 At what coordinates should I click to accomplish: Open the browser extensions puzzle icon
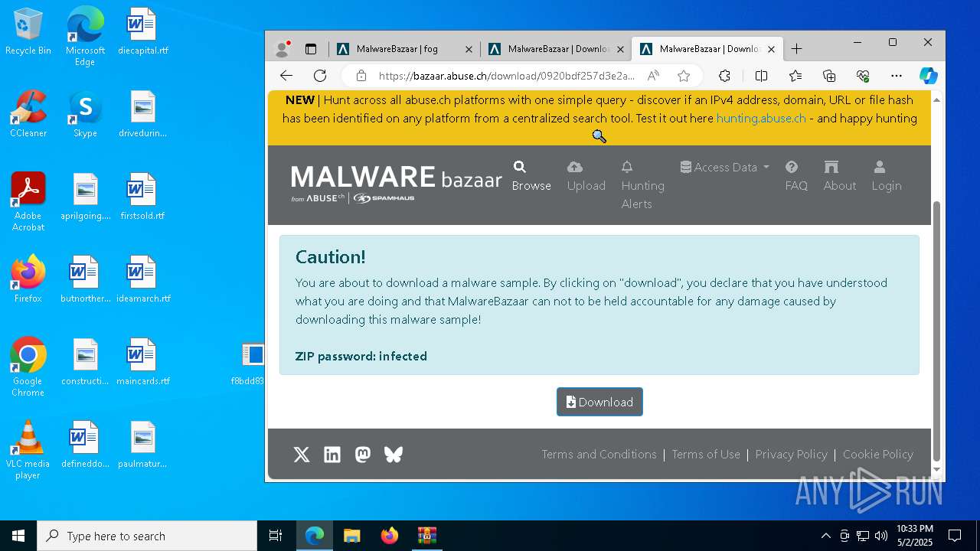(724, 76)
